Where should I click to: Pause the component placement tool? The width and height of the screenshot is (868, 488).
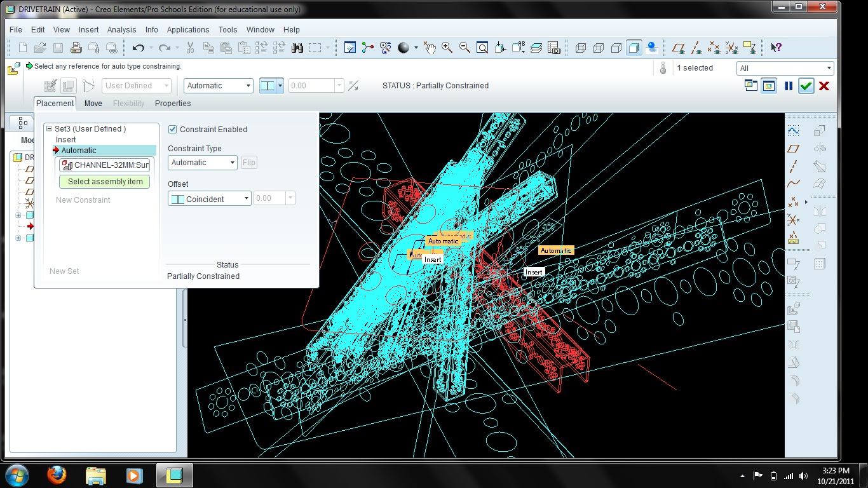[x=789, y=86]
